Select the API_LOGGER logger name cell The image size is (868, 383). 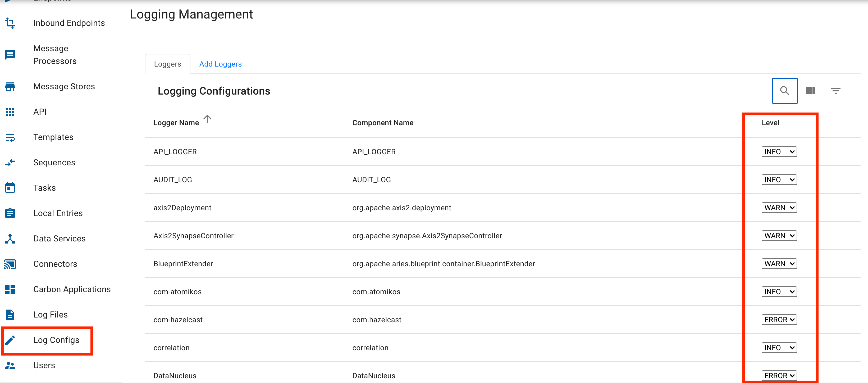(x=175, y=152)
